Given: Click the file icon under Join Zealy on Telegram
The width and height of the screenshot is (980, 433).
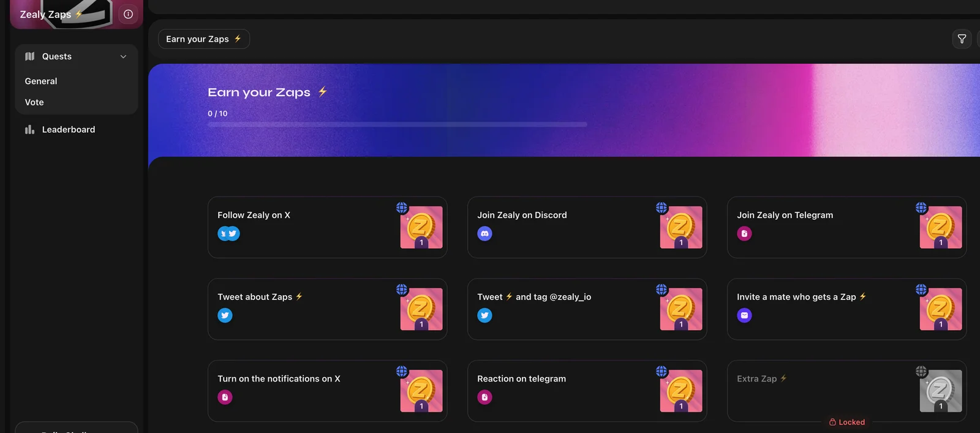Looking at the screenshot, I should point(744,233).
